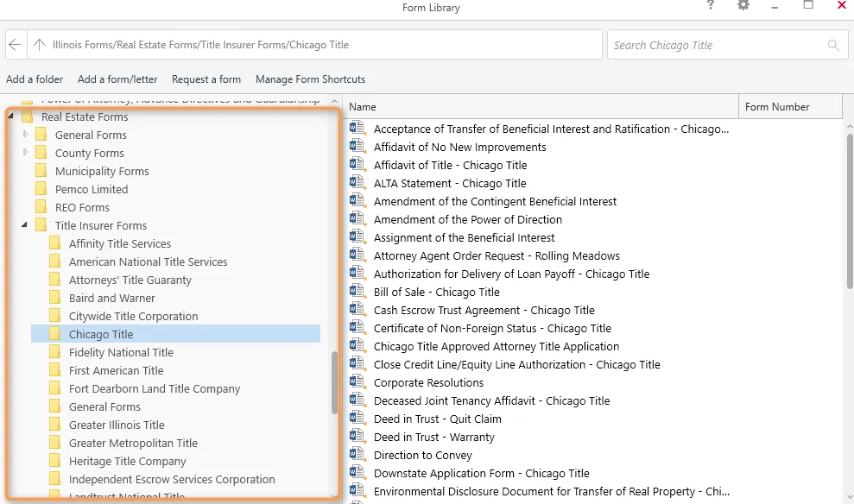Select the Chicago Title folder
Screen dimensions: 854x504
175,334
